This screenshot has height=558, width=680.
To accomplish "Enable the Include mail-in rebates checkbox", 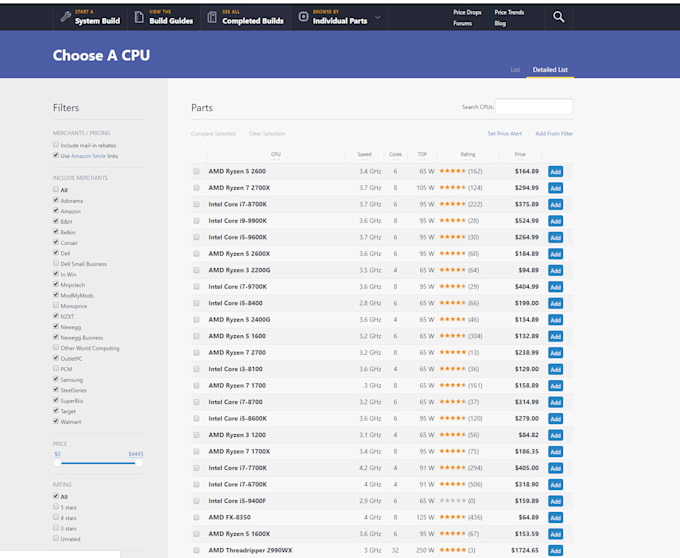I will click(x=56, y=145).
